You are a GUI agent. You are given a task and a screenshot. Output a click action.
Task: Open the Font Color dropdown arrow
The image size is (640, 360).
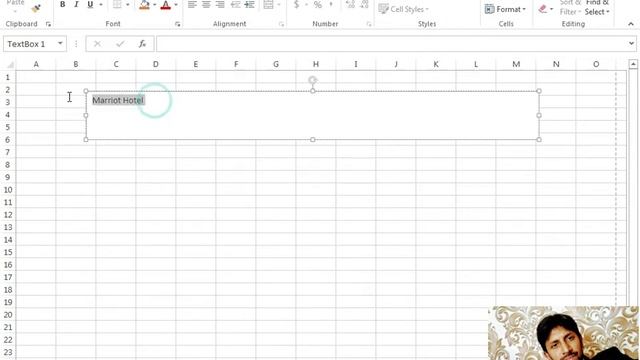click(x=176, y=4)
